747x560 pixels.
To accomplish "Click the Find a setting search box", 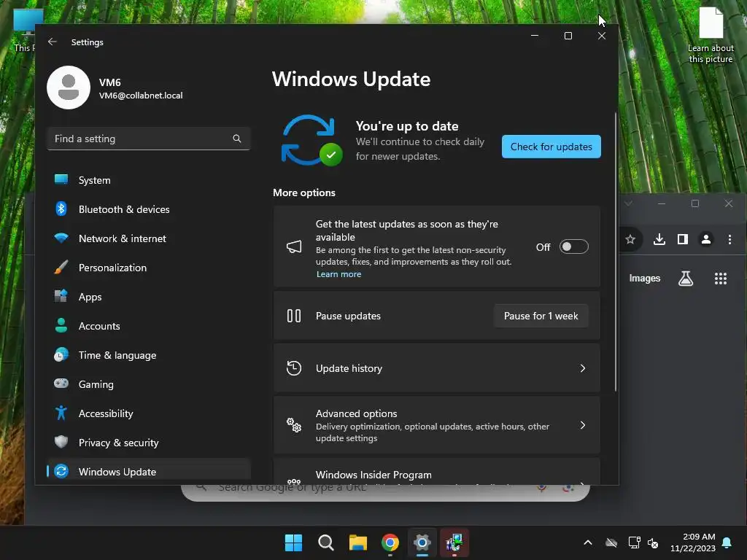I will tap(149, 139).
